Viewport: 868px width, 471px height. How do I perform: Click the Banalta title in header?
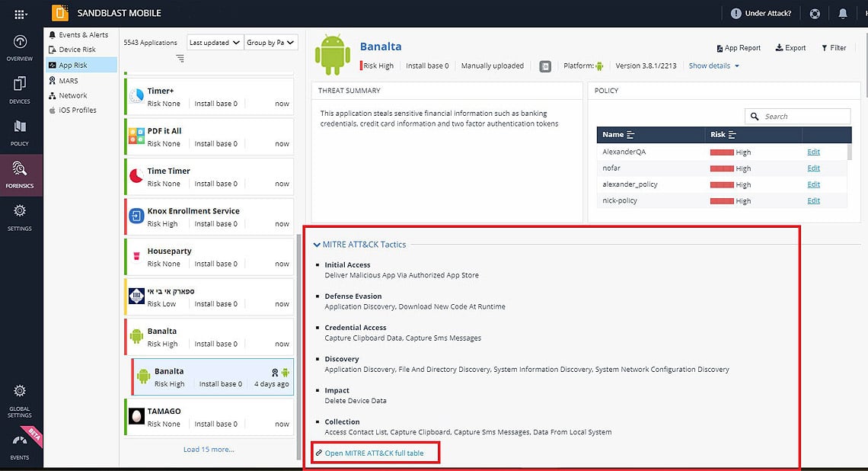(x=381, y=46)
